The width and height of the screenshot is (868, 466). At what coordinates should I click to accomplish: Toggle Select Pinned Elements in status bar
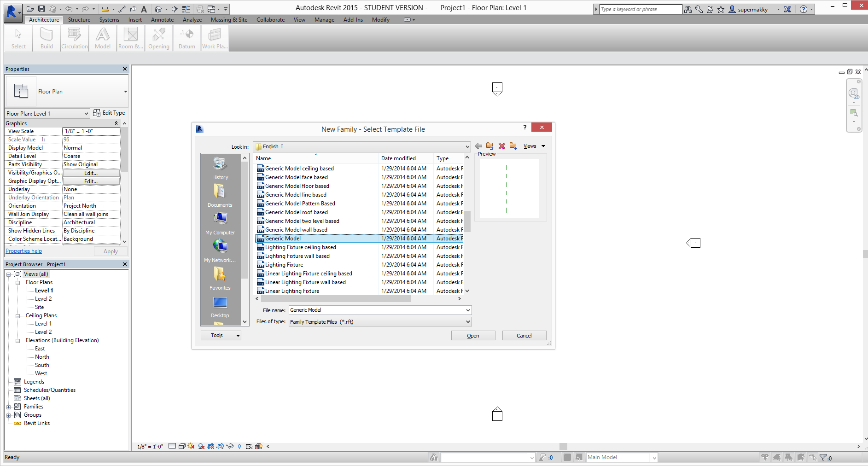(x=789, y=457)
